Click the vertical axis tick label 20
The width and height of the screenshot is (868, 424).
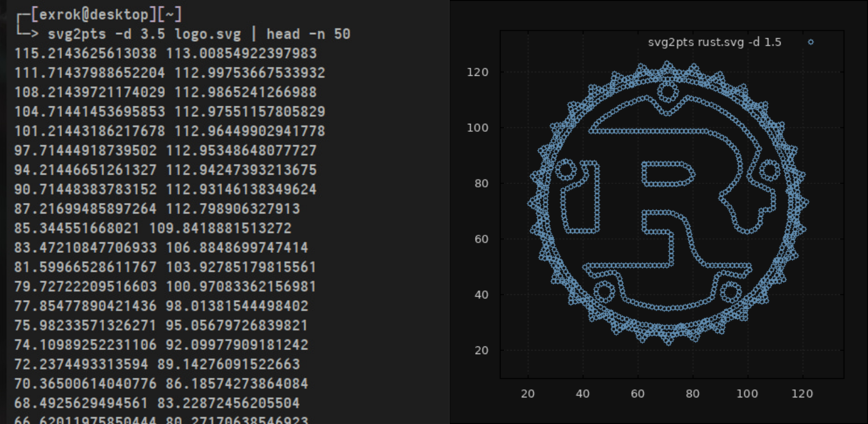point(481,350)
